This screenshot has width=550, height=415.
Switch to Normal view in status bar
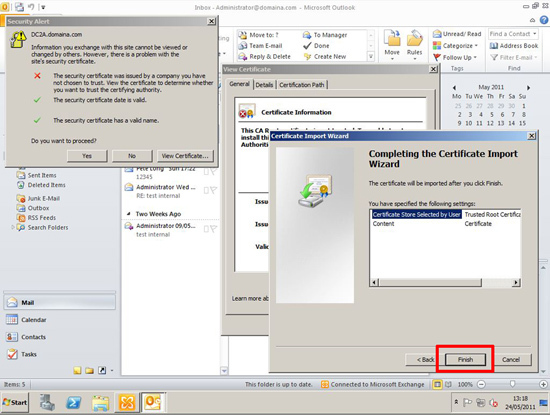pyautogui.click(x=437, y=384)
